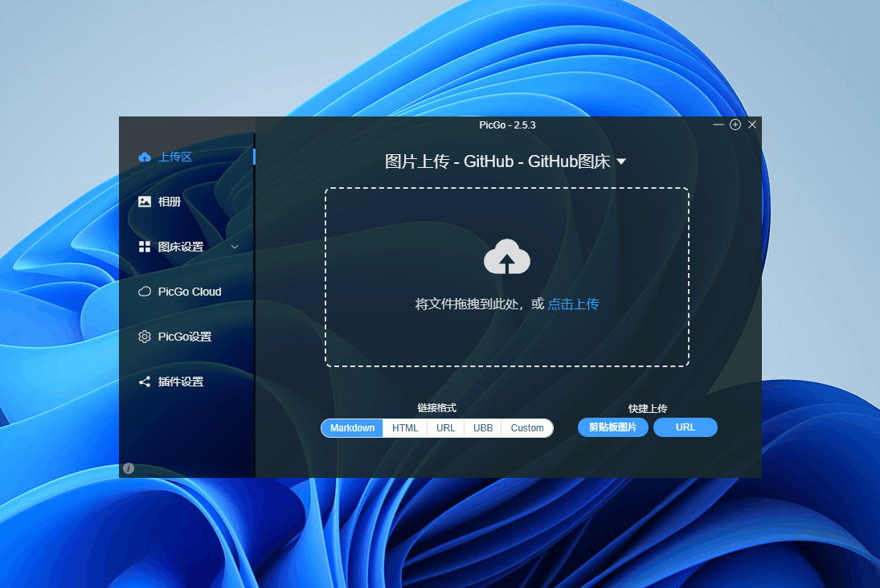Click the cloud outline icon beside PicGo Cloud

pos(144,292)
